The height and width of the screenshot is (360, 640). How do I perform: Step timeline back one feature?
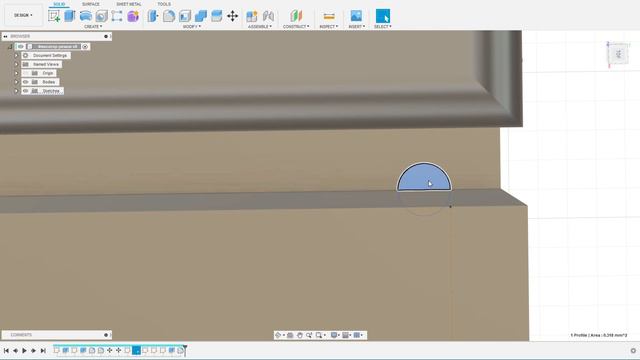click(x=16, y=351)
